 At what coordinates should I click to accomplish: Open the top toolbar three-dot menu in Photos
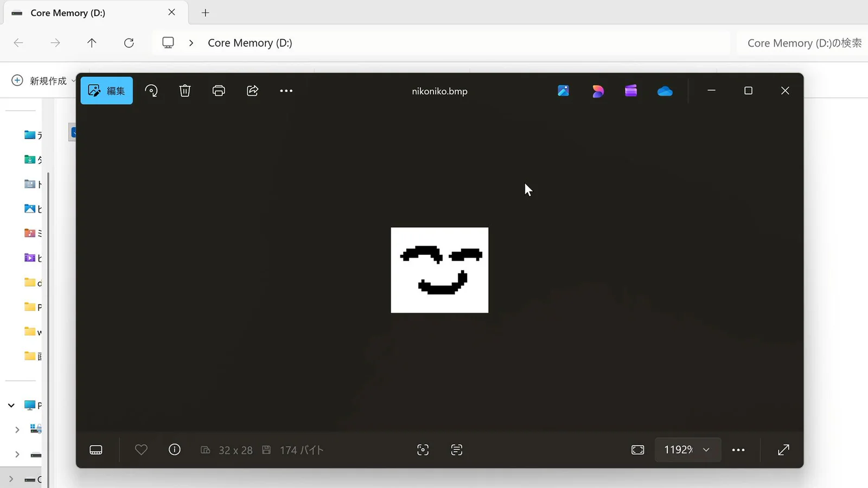(286, 91)
